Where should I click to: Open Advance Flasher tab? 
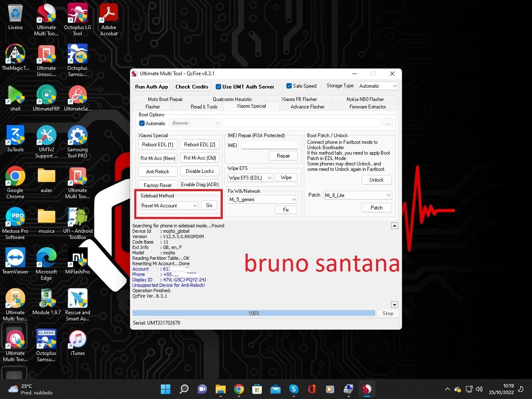pyautogui.click(x=308, y=107)
